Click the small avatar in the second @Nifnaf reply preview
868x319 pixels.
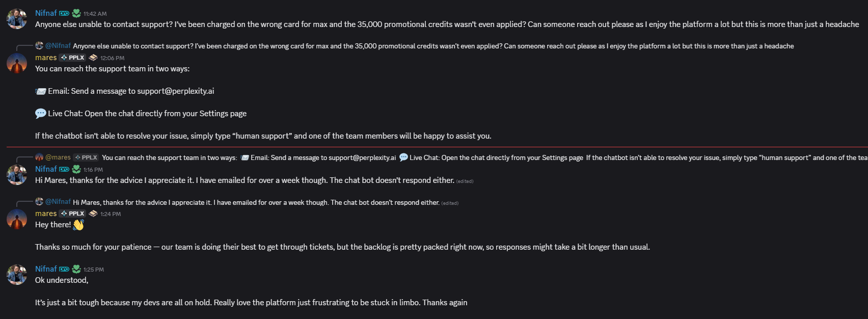pyautogui.click(x=39, y=201)
